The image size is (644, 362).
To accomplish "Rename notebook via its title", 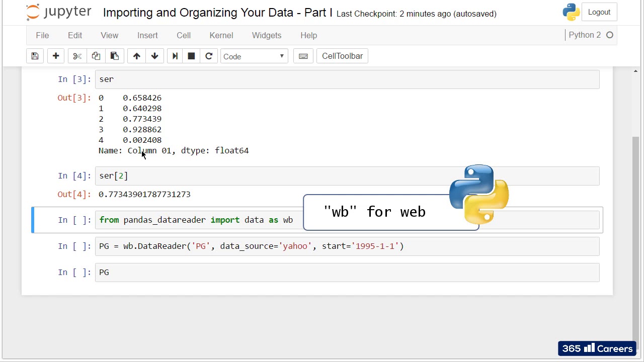I will coord(217,13).
